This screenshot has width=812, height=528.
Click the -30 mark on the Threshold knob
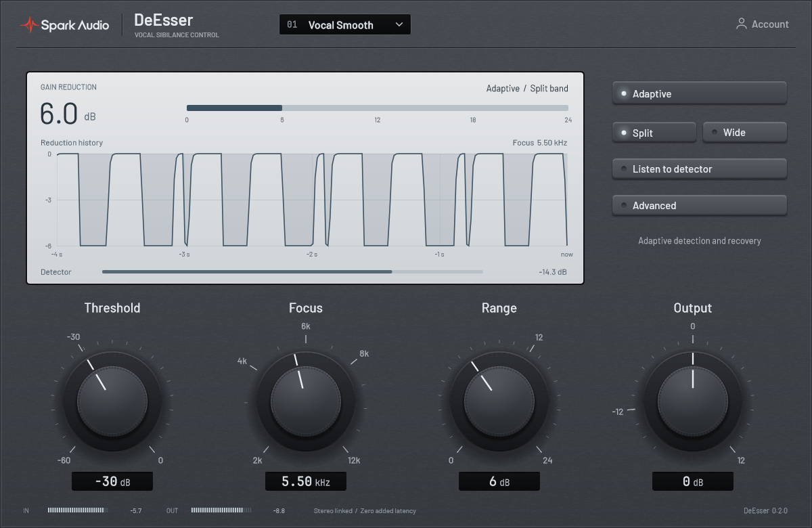click(73, 336)
